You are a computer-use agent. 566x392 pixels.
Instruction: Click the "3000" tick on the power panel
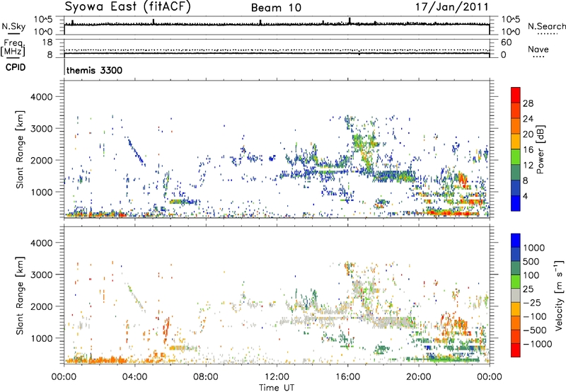point(42,129)
